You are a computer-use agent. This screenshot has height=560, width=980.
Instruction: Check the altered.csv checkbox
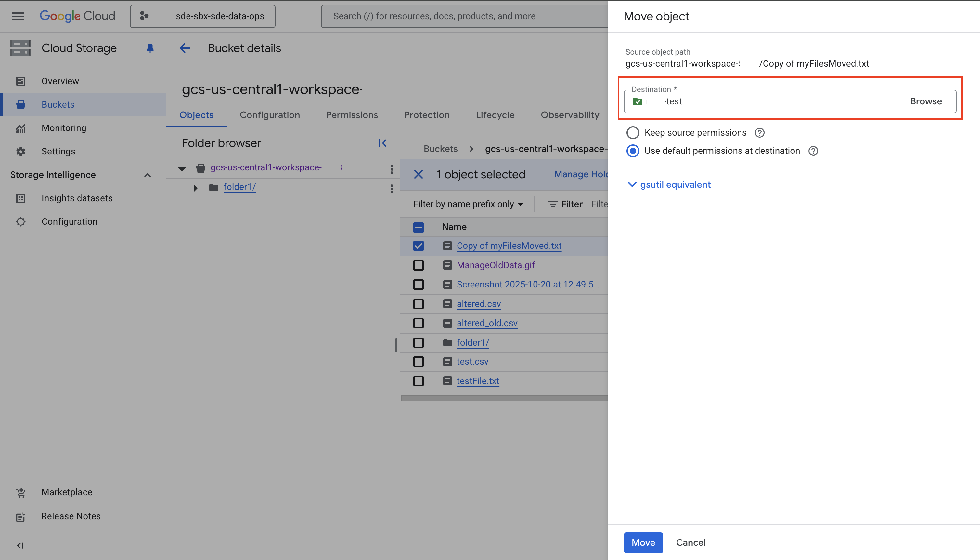click(x=418, y=304)
